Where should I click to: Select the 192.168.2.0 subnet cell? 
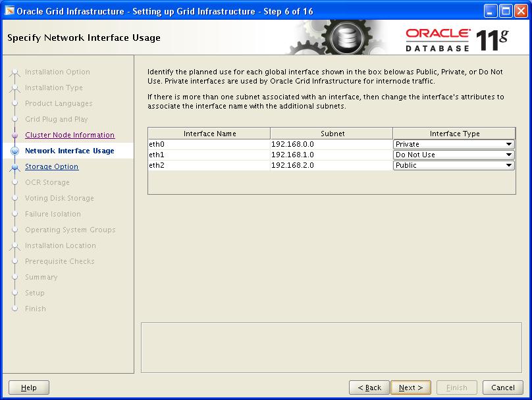[x=331, y=165]
